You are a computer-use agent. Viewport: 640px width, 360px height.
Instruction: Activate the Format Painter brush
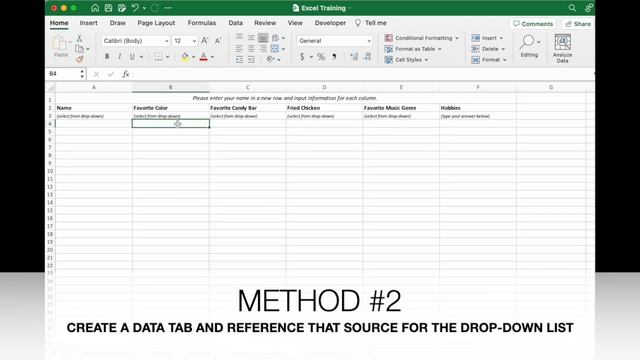coord(80,59)
